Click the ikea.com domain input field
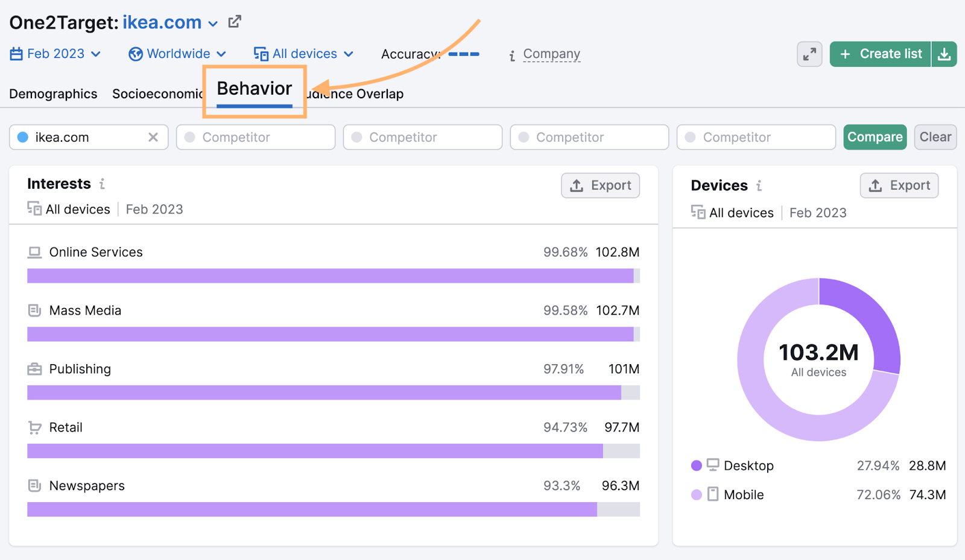This screenshot has height=560, width=965. 89,137
